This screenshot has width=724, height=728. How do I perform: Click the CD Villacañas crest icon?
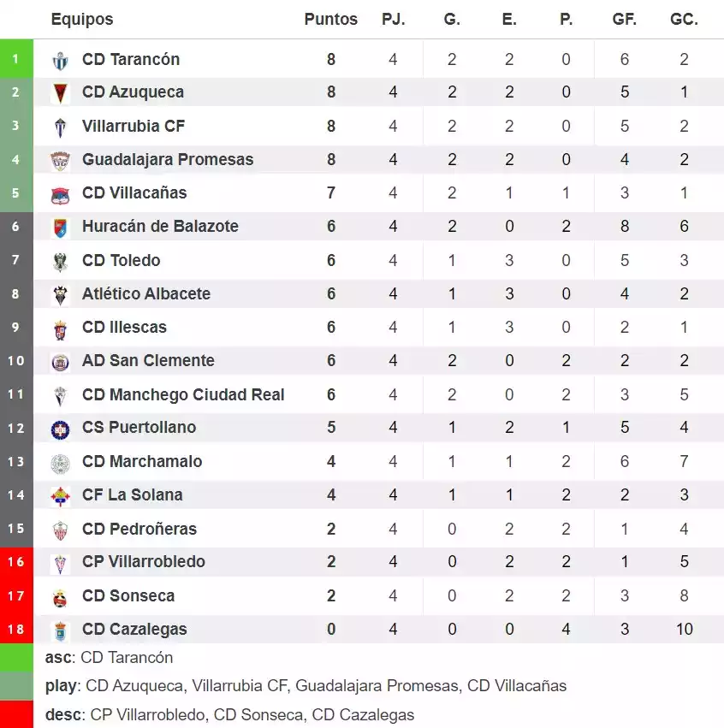[x=60, y=194]
